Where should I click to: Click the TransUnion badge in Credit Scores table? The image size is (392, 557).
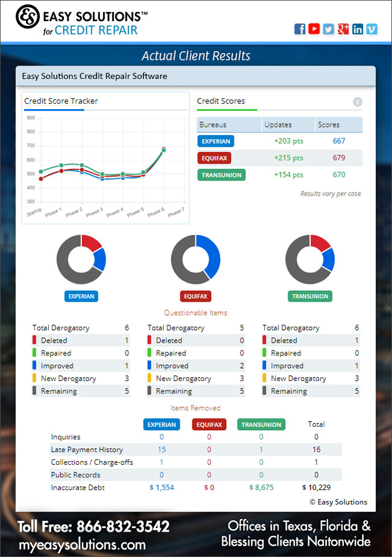click(221, 175)
